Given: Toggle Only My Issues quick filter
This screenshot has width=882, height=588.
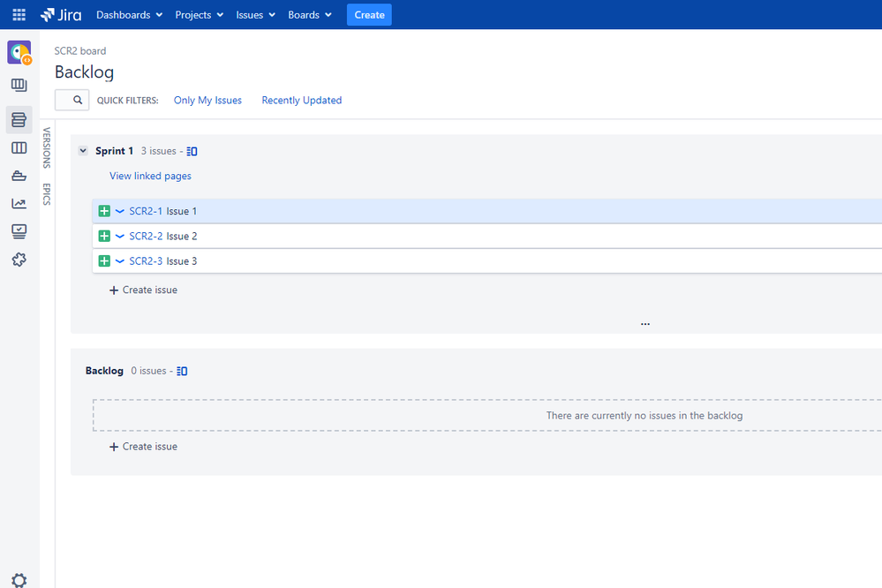Looking at the screenshot, I should tap(207, 100).
